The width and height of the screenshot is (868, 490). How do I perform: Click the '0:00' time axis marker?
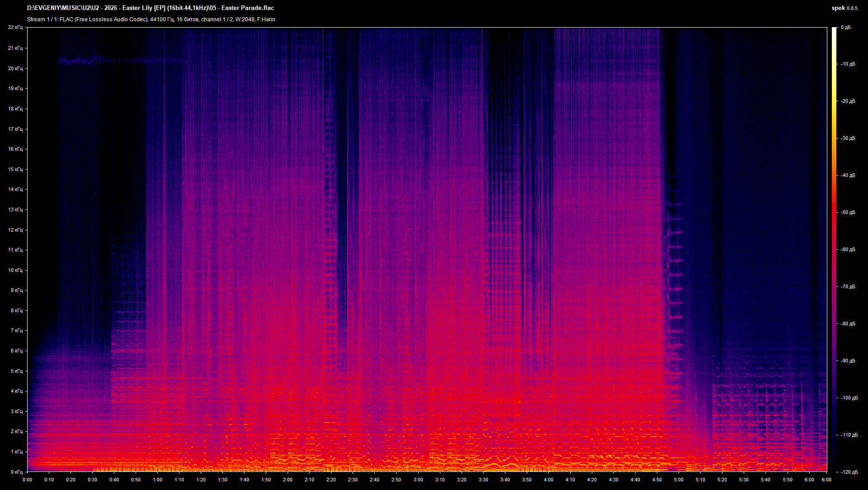pyautogui.click(x=28, y=480)
